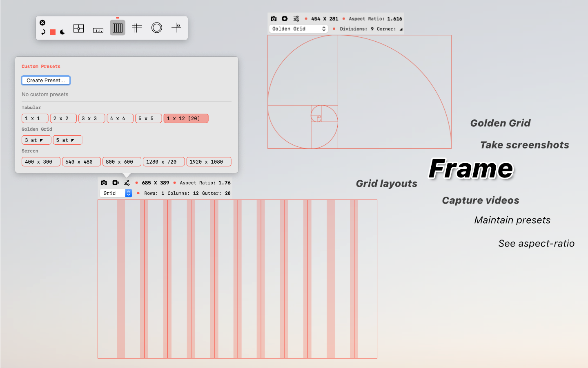Click the red dot before Aspect Ratio 1.76
Viewport: 588px width, 368px height.
click(174, 183)
